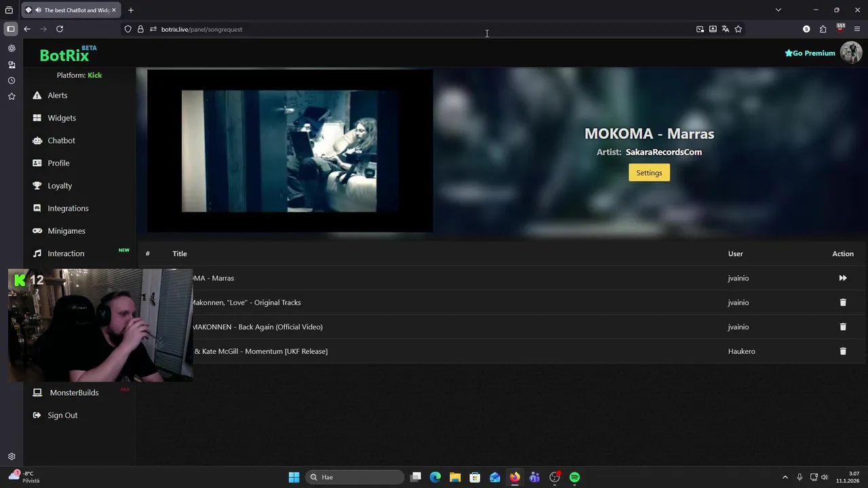Open the user avatar menu
Image resolution: width=868 pixels, height=488 pixels.
(x=850, y=52)
